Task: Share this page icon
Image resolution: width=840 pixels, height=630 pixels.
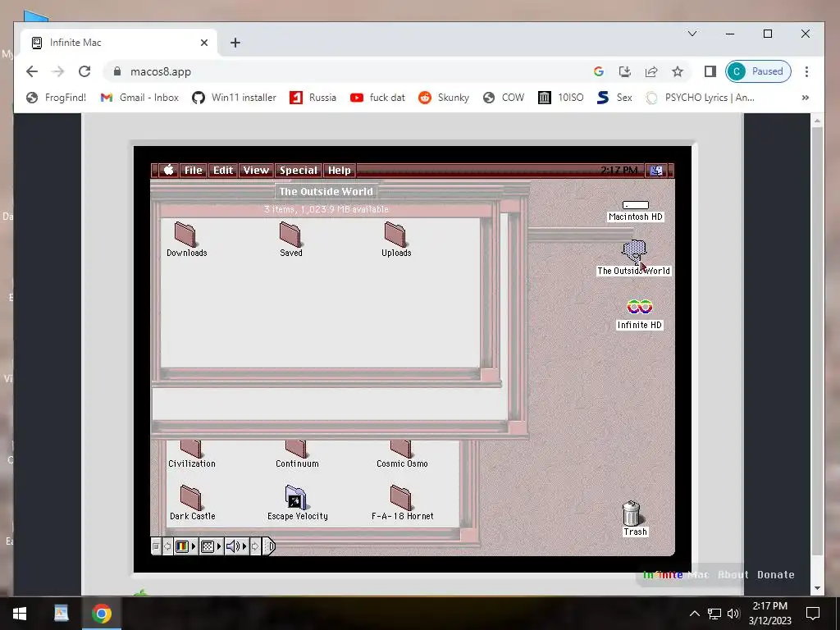Action: [651, 71]
